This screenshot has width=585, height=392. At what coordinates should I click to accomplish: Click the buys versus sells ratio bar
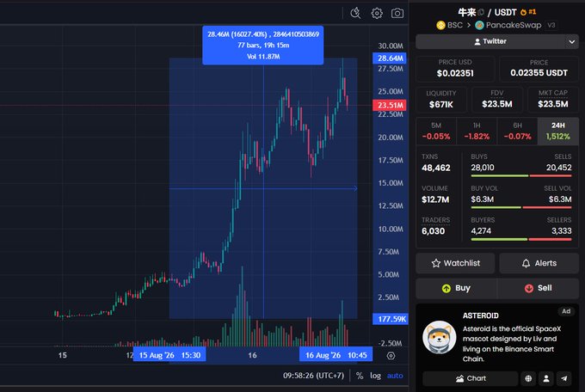[521, 175]
